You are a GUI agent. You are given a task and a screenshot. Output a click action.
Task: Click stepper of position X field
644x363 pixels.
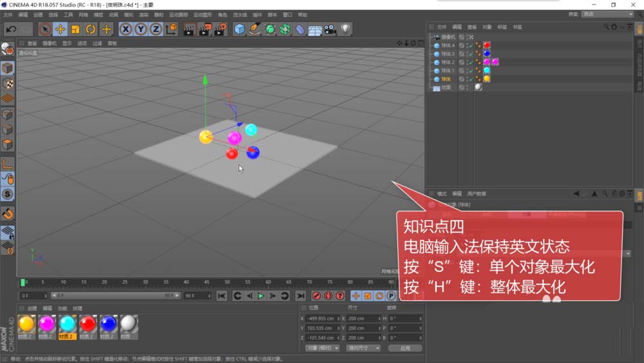tap(338, 319)
